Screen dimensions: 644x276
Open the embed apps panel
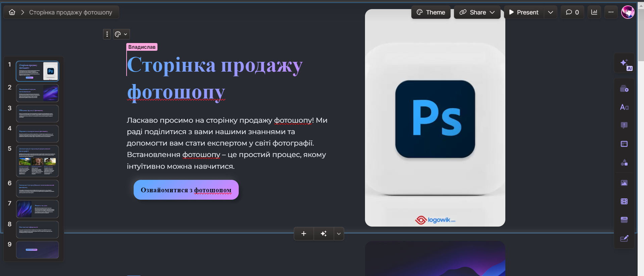point(624,220)
